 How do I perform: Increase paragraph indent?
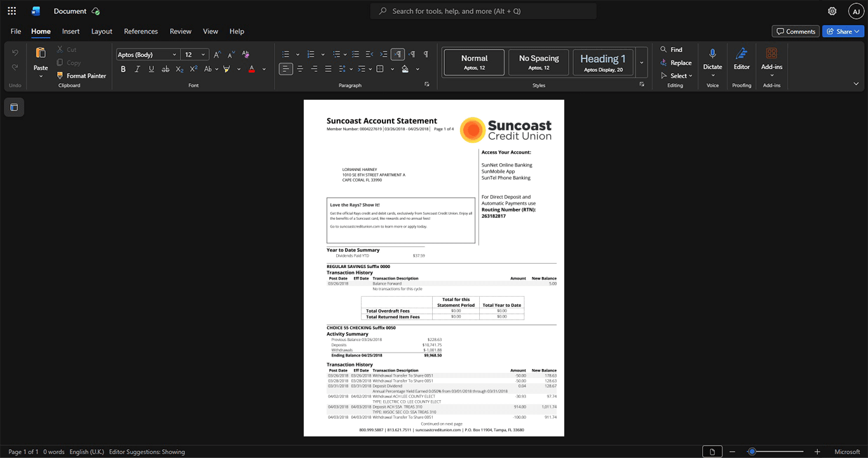click(383, 55)
